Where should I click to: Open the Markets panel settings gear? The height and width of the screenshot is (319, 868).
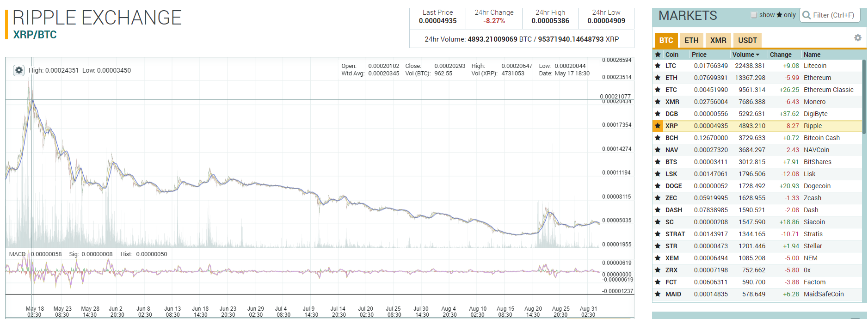click(x=857, y=38)
